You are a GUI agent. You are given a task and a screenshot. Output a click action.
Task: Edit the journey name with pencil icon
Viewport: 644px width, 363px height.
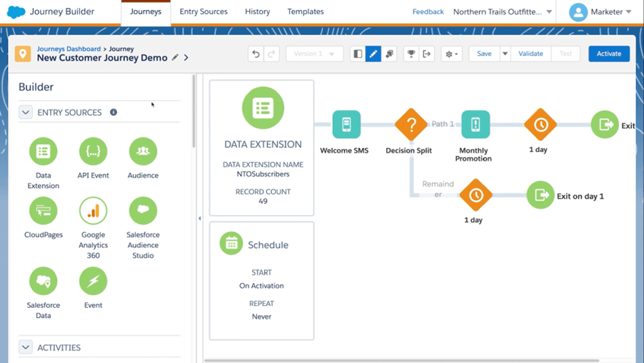pyautogui.click(x=175, y=58)
